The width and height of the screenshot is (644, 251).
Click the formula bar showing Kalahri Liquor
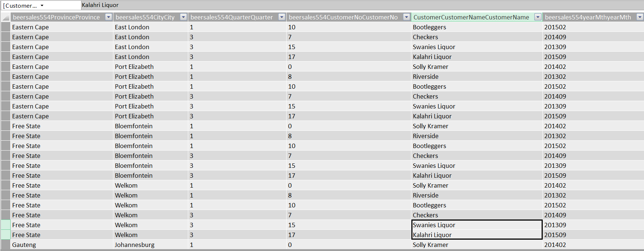(x=362, y=5)
